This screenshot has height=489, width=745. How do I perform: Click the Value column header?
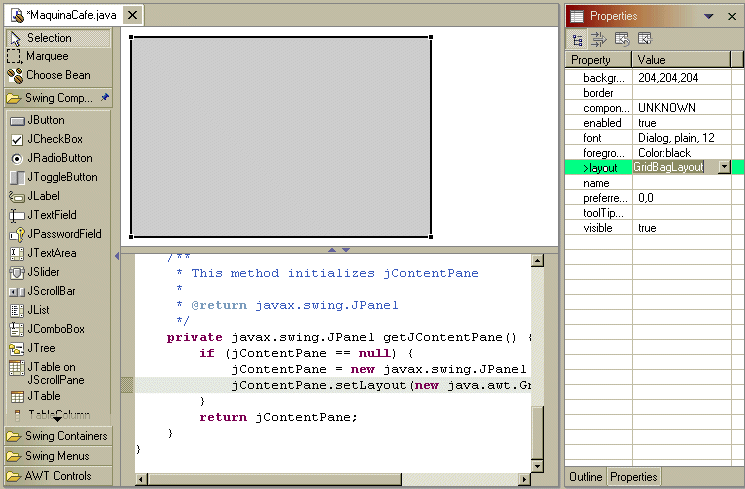(681, 60)
